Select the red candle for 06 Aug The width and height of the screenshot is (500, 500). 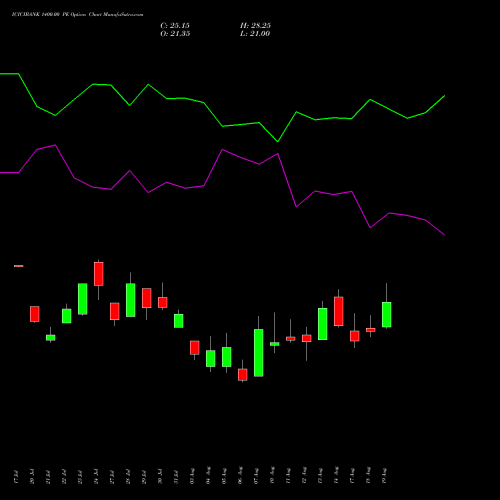click(x=243, y=374)
